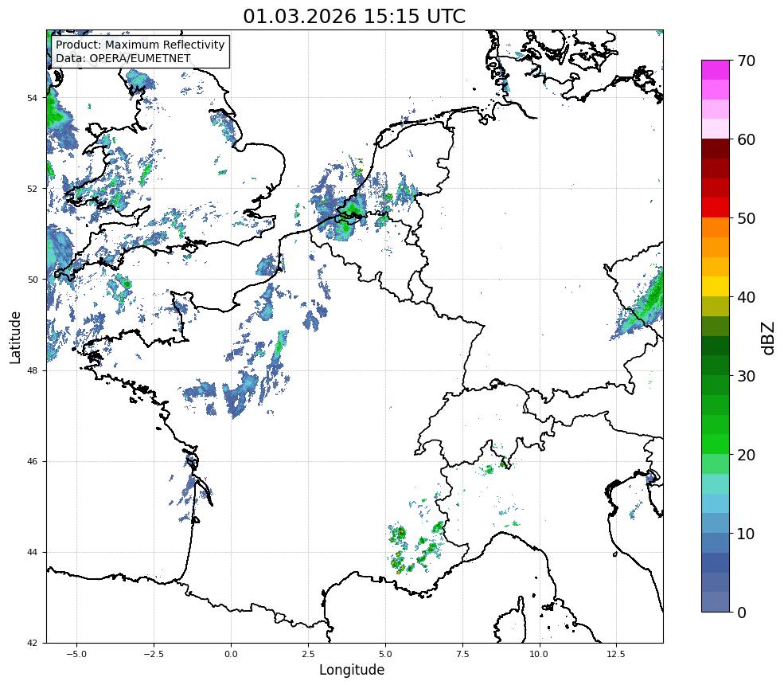Click the latitude tick label 46
The width and height of the screenshot is (784, 685).
pos(32,462)
